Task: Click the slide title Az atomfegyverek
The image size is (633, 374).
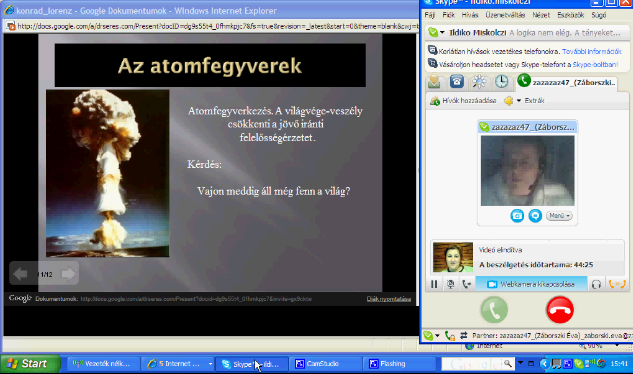Action: point(210,65)
